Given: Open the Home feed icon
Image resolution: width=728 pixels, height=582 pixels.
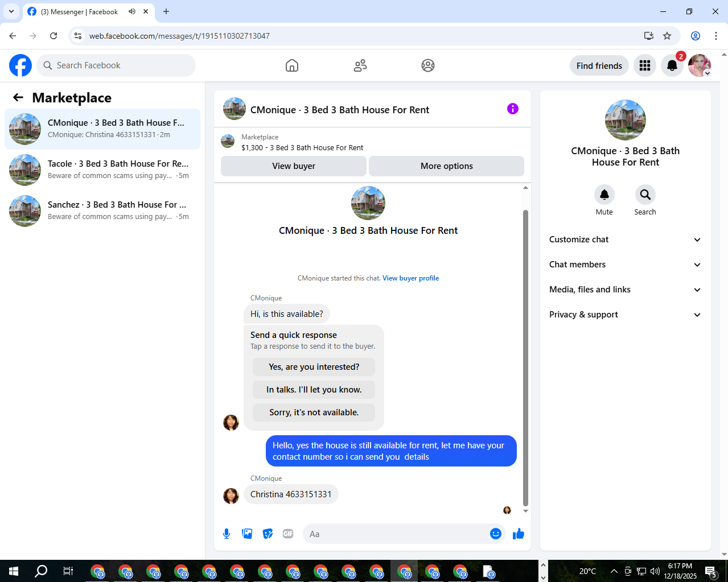Looking at the screenshot, I should (292, 65).
